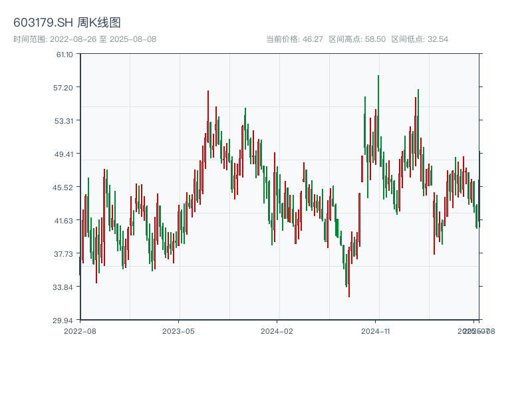532x399 pixels.
Task: Click the 区间低点: 32.54 label
Action: coord(420,39)
